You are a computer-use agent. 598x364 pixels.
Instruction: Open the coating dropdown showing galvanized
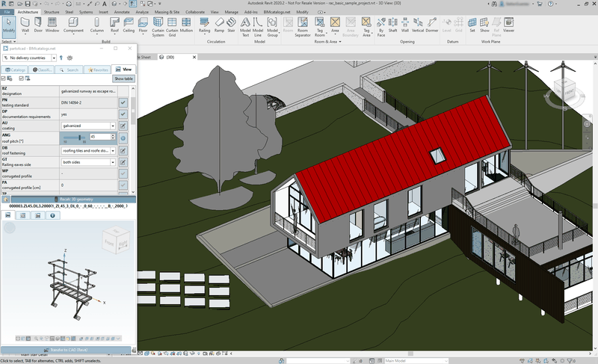click(x=88, y=126)
